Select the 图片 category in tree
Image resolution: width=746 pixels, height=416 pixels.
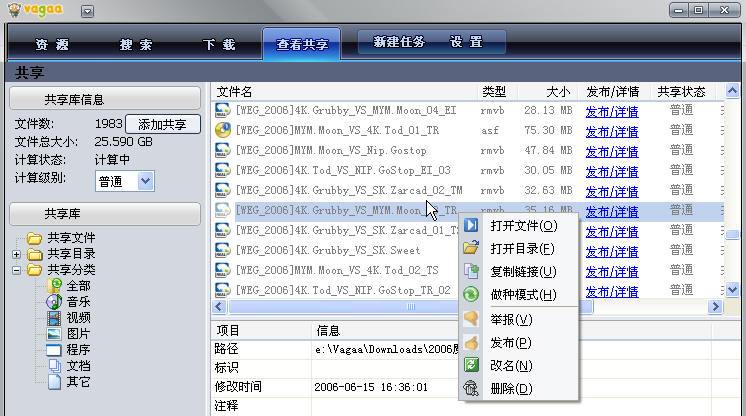tap(77, 334)
